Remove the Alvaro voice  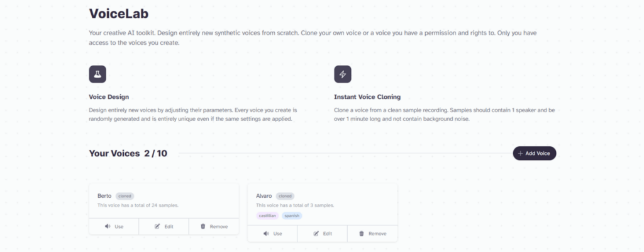point(372,234)
